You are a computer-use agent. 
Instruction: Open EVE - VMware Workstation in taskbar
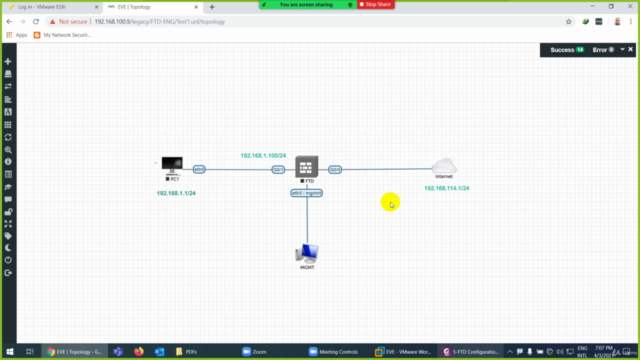[403, 351]
